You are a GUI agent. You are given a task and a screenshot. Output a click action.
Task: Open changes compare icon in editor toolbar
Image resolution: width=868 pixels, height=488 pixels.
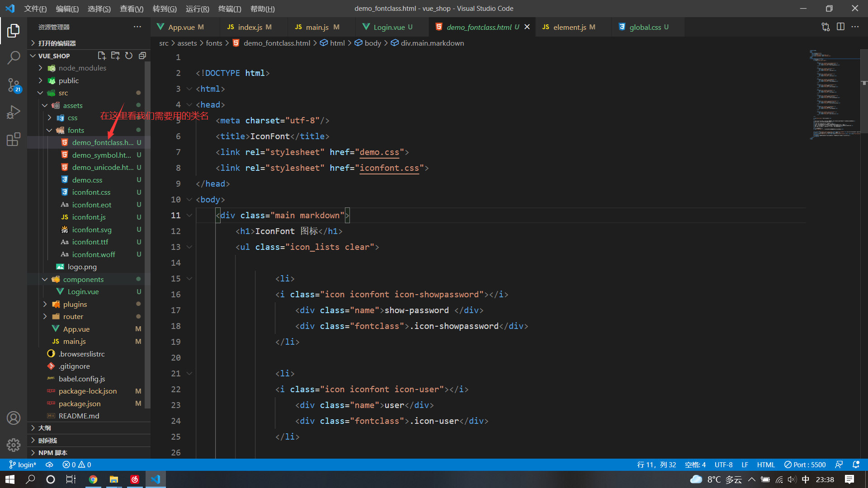coord(826,27)
